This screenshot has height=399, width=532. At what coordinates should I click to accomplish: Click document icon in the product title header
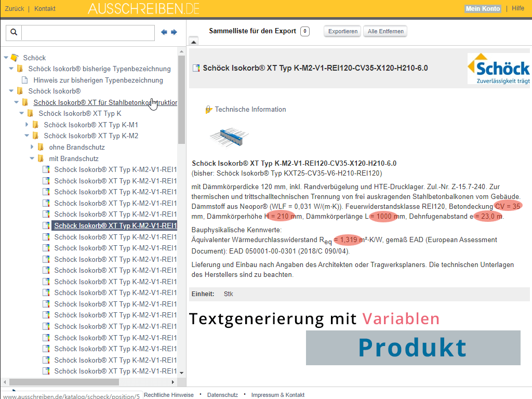tap(196, 68)
